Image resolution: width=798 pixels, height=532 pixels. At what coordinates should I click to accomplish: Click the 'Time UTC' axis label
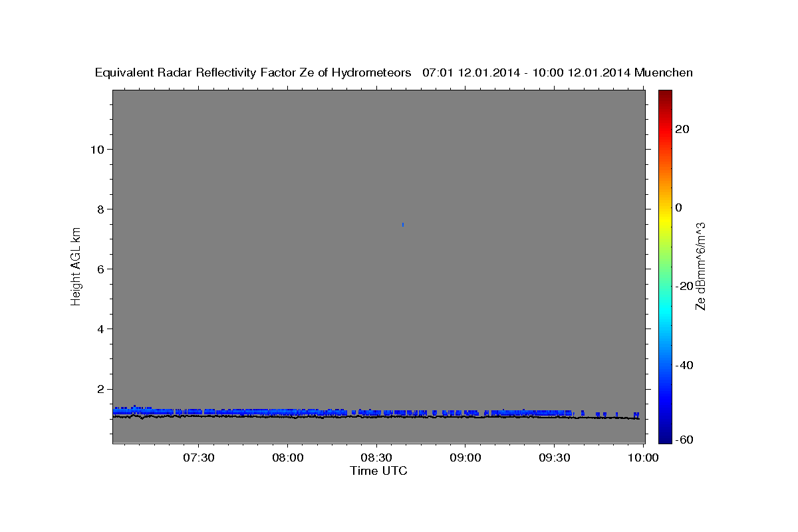[378, 471]
